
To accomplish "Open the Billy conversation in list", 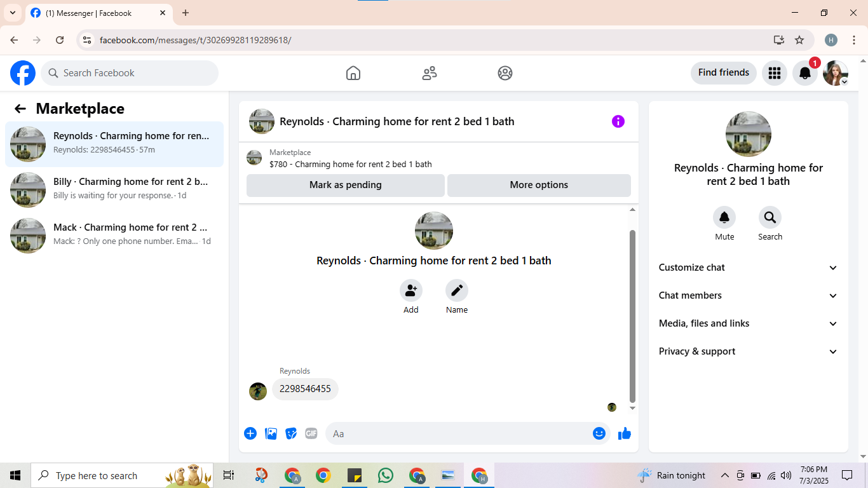I will 114,190.
